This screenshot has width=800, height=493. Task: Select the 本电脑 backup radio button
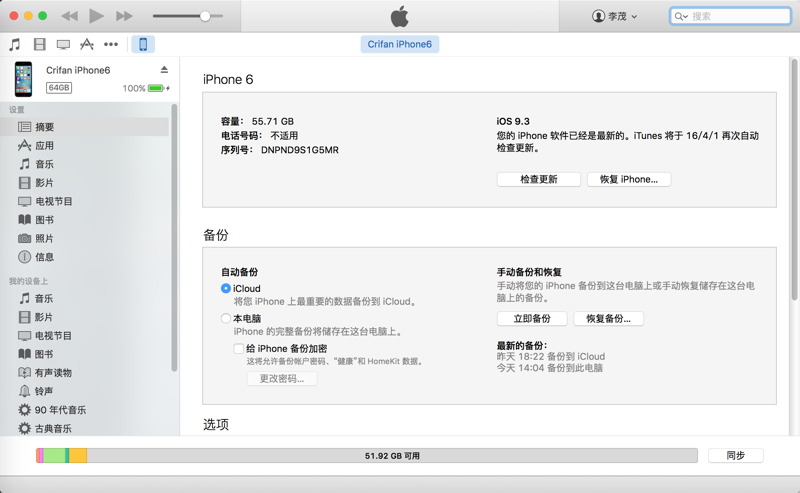[226, 318]
